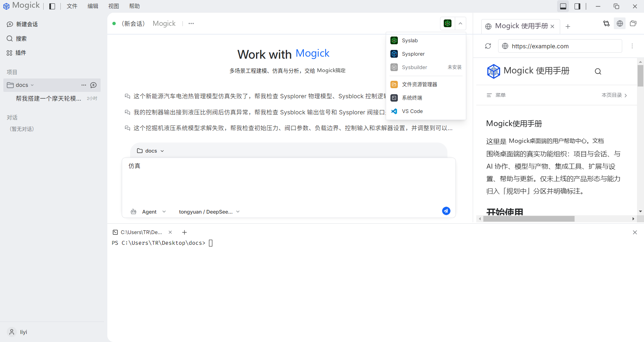The height and width of the screenshot is (342, 644).
Task: Open the 帮助 menu
Action: pos(134,6)
